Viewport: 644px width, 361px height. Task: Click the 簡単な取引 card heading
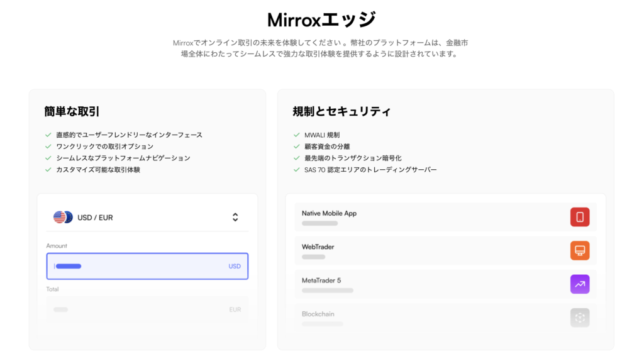point(72,111)
